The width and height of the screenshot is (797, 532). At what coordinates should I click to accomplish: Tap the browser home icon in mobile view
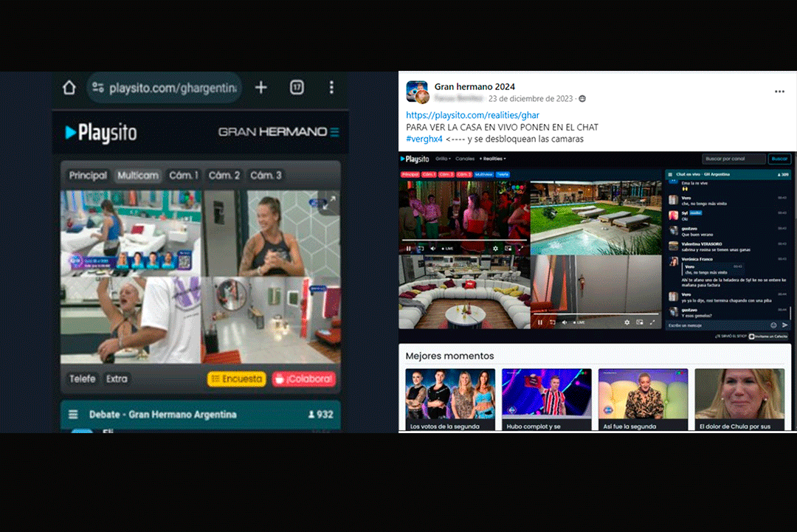coord(69,88)
